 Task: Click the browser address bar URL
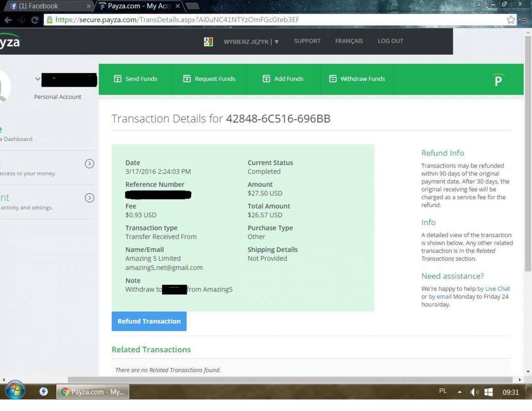197,20
